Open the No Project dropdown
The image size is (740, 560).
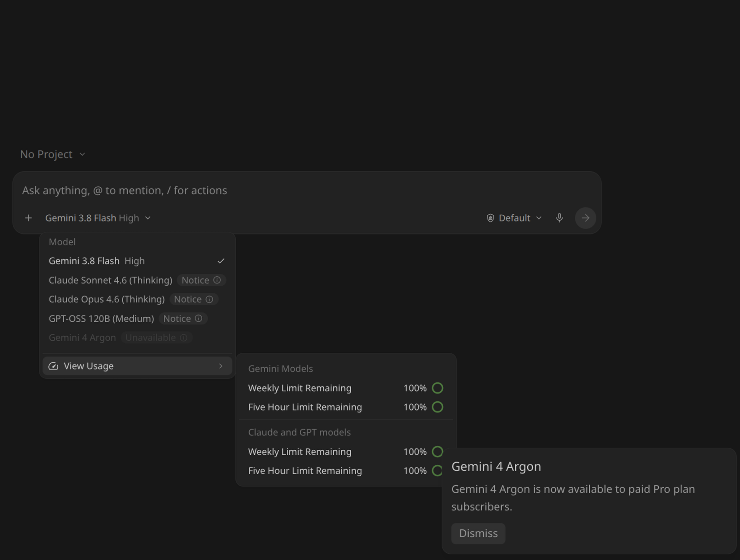(53, 154)
